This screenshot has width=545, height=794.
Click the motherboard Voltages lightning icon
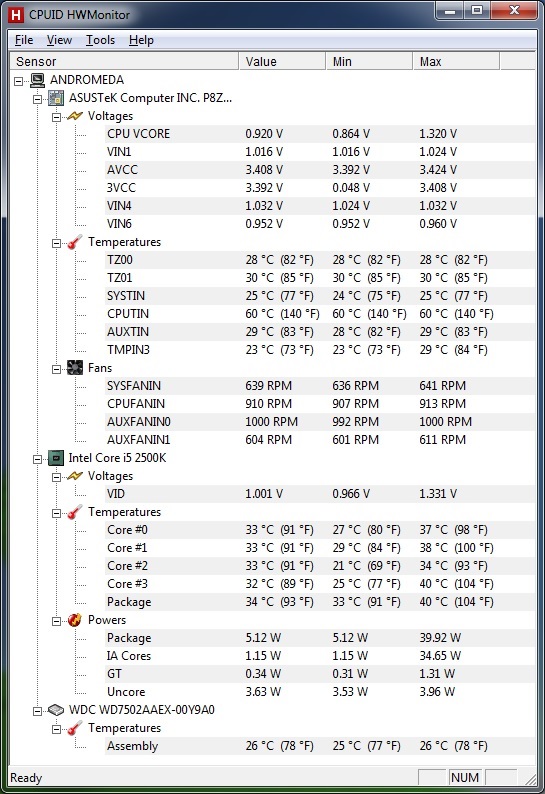click(x=74, y=116)
